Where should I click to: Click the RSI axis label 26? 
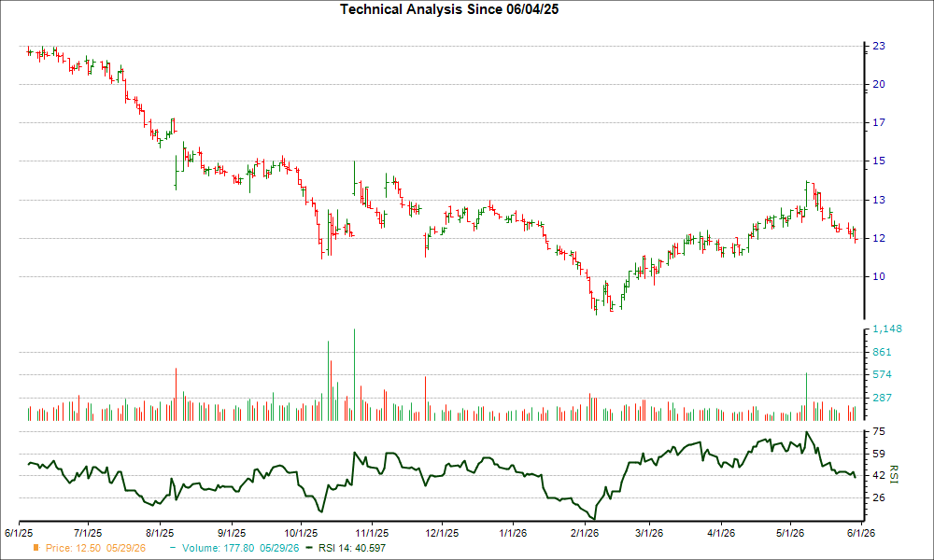pyautogui.click(x=879, y=497)
